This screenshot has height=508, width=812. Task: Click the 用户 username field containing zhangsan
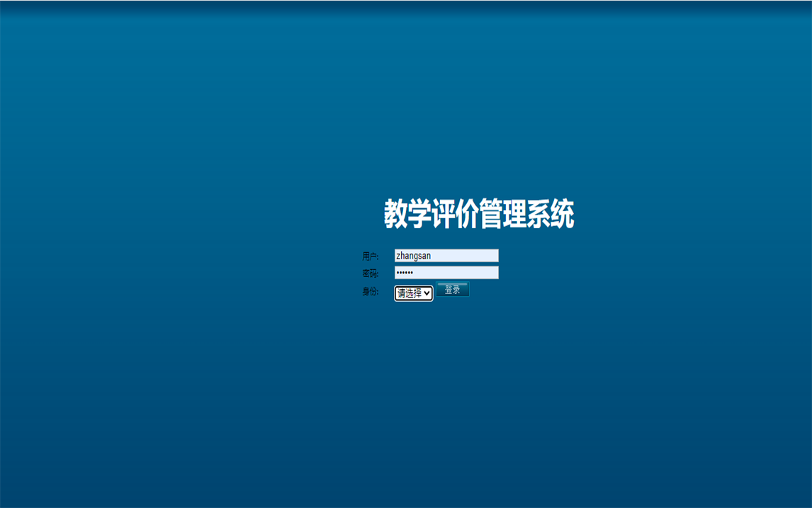pos(446,255)
